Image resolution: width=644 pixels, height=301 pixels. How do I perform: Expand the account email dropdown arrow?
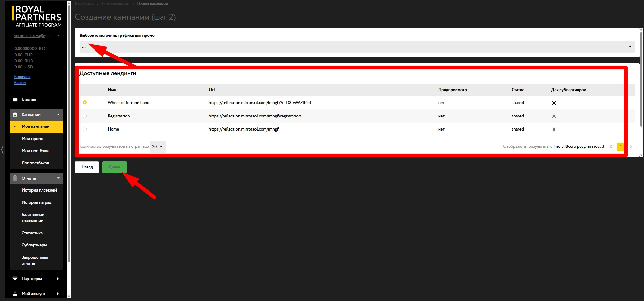click(x=58, y=35)
